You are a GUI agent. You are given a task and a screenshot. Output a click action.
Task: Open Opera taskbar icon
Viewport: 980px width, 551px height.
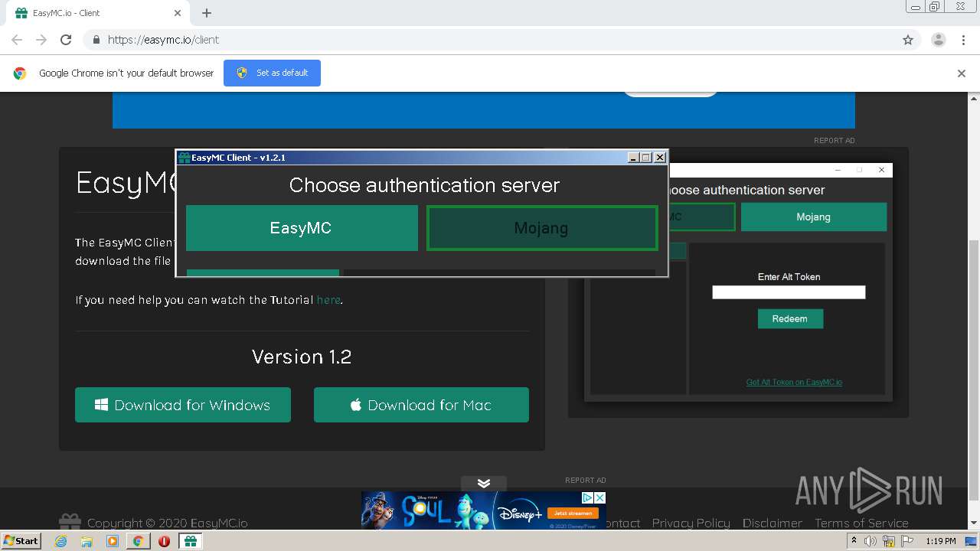(x=164, y=540)
